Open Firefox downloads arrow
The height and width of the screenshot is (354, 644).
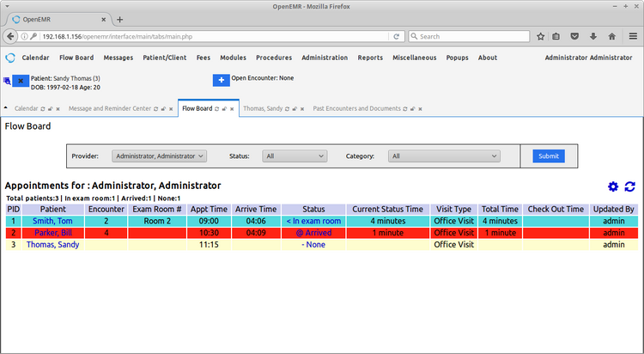593,37
